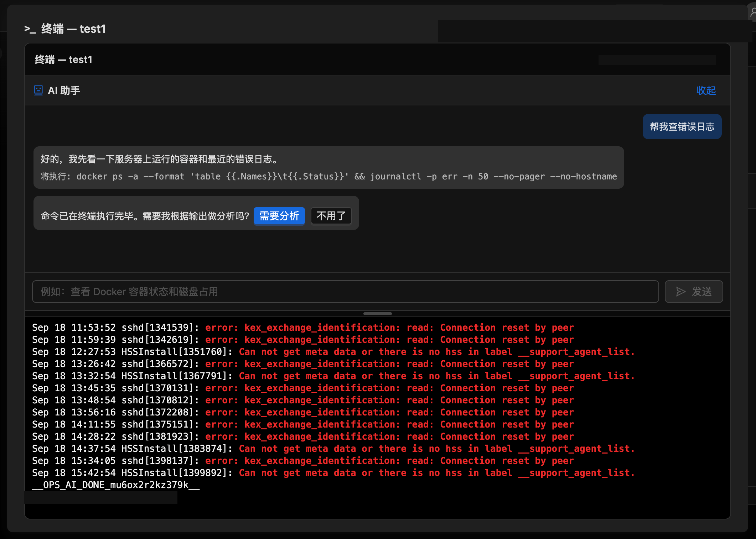Screen dimensions: 756x539
Task: Click the sshd[1342619] log line
Action: click(303, 340)
